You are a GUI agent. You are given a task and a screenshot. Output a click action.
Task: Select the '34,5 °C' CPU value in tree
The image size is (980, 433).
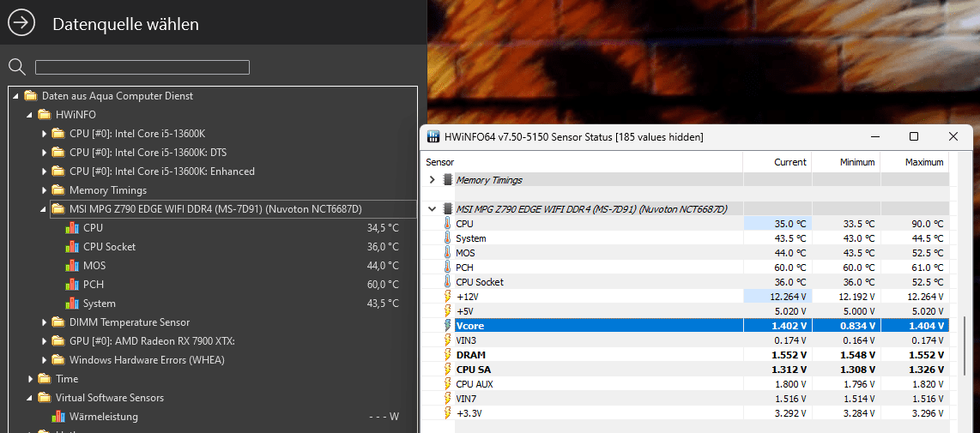[x=383, y=228]
